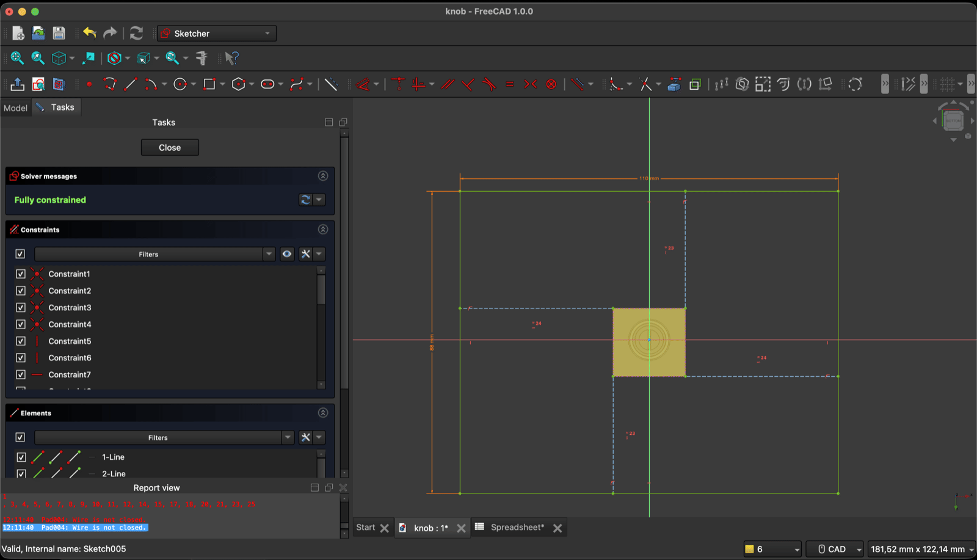The width and height of the screenshot is (977, 560).
Task: Click the Close button in Tasks
Action: coord(170,147)
